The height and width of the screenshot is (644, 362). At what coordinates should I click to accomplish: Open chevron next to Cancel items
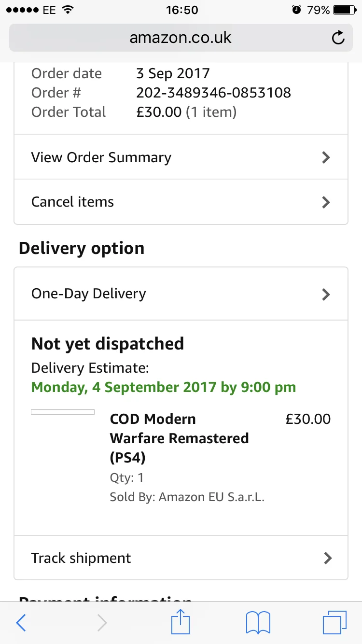coord(326,202)
